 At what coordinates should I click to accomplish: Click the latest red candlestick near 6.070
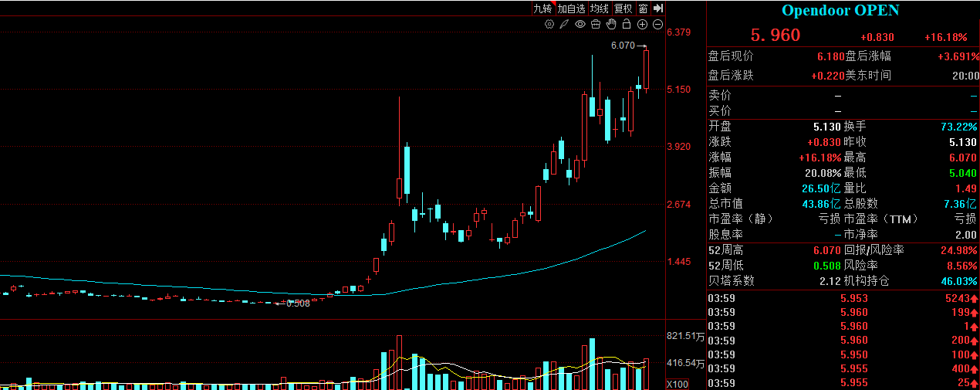click(x=647, y=70)
